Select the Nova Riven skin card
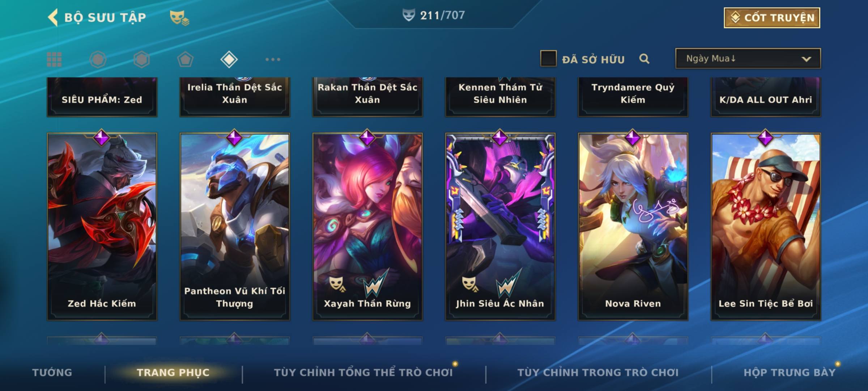Screen dimensions: 868x391 [633, 226]
